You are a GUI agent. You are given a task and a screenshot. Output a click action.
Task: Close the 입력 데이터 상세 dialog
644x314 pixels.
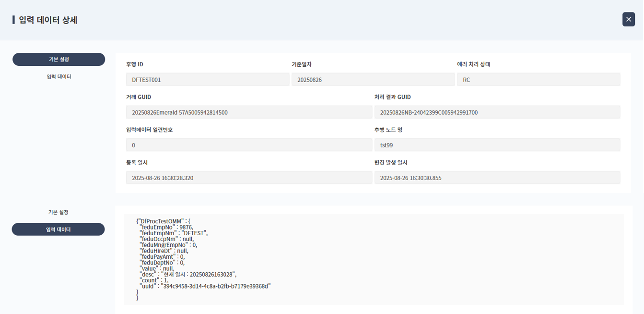[x=628, y=19]
